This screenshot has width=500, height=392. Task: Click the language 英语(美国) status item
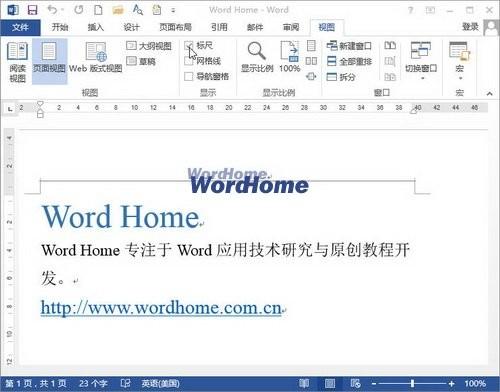point(160,383)
